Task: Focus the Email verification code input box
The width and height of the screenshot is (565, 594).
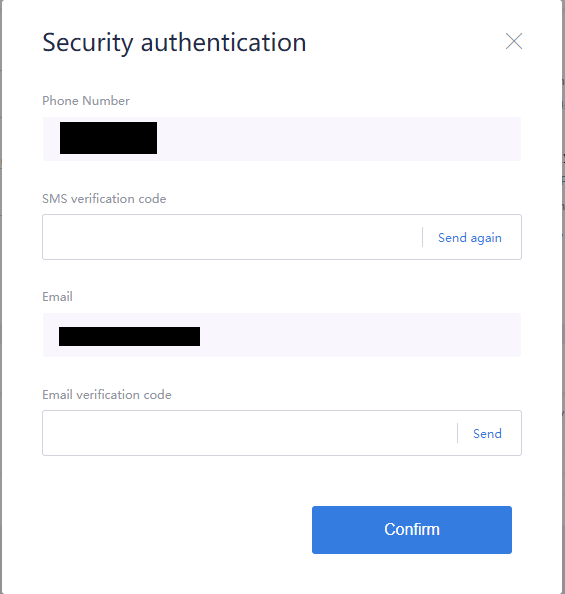Action: pyautogui.click(x=249, y=433)
